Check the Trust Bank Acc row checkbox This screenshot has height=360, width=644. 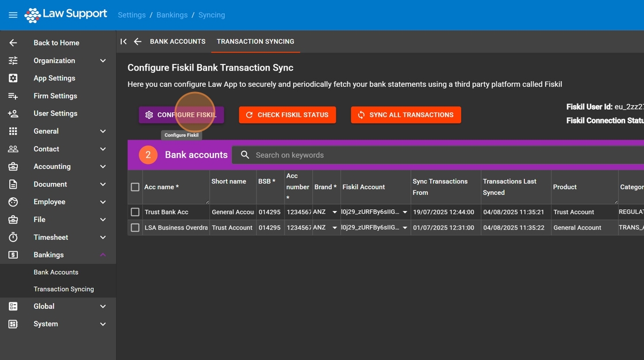click(135, 212)
